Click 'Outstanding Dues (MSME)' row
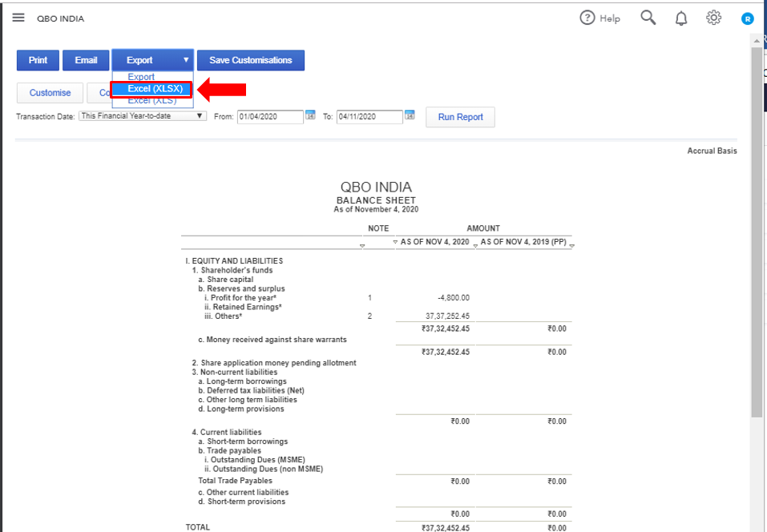Screen dimensions: 767x532 [254, 460]
